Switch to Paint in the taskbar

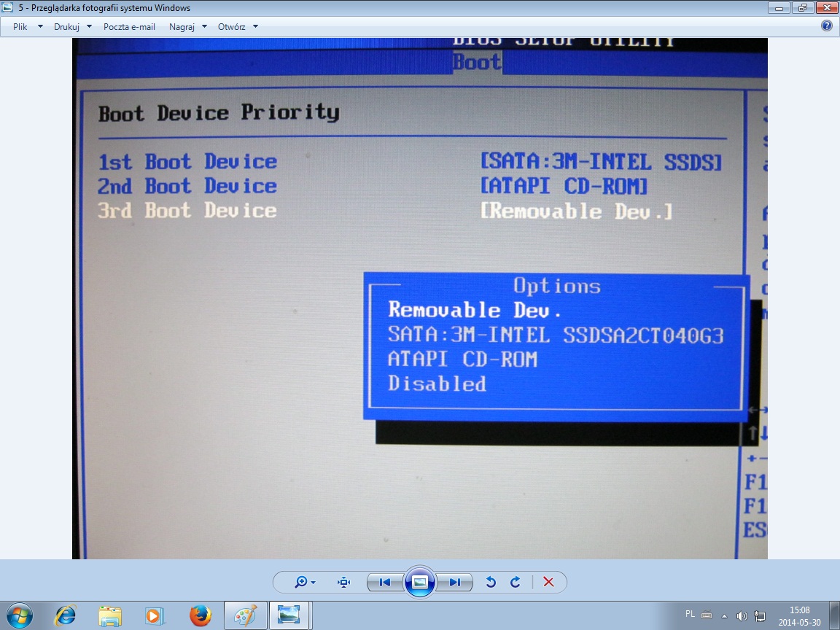pos(245,615)
